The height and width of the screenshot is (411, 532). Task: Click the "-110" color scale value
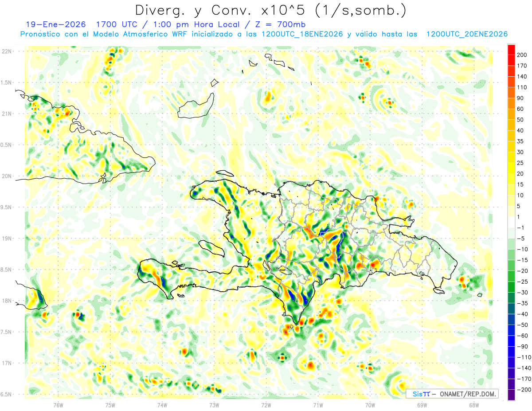tap(524, 357)
